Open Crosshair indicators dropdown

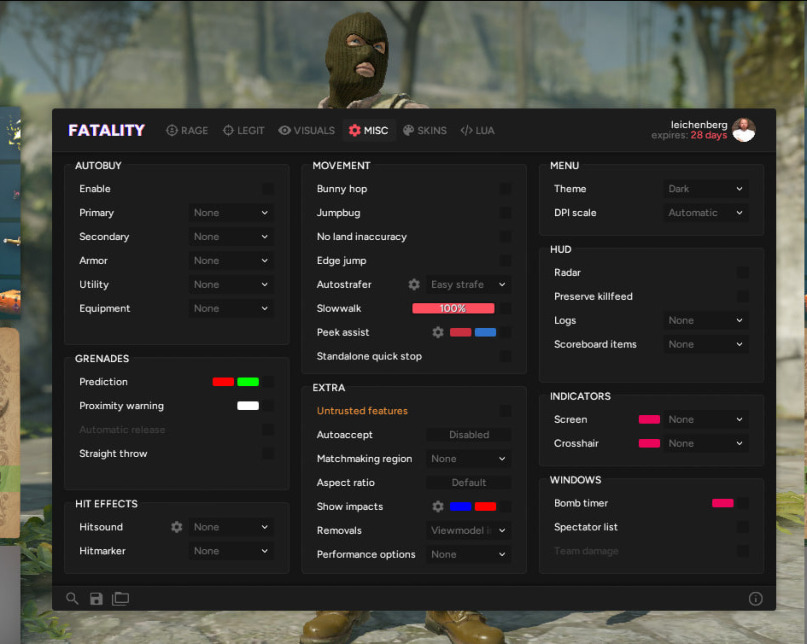[x=706, y=443]
